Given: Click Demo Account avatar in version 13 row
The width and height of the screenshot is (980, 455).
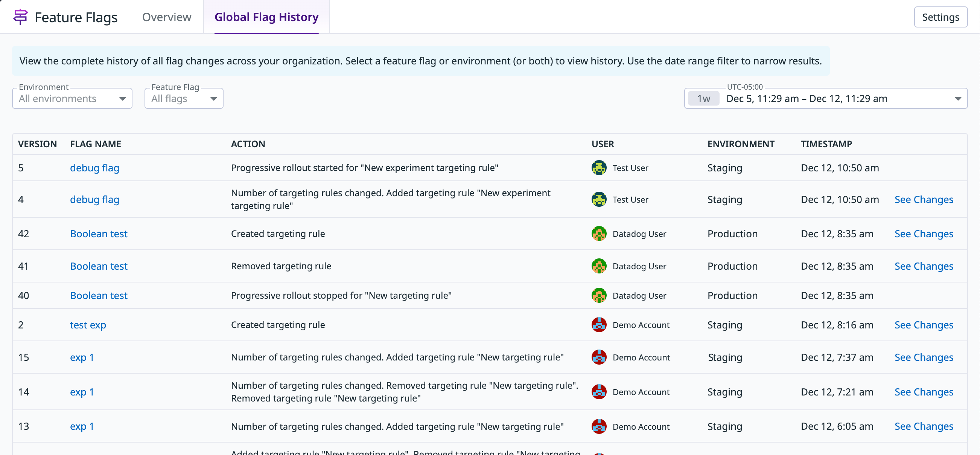Looking at the screenshot, I should 599,426.
